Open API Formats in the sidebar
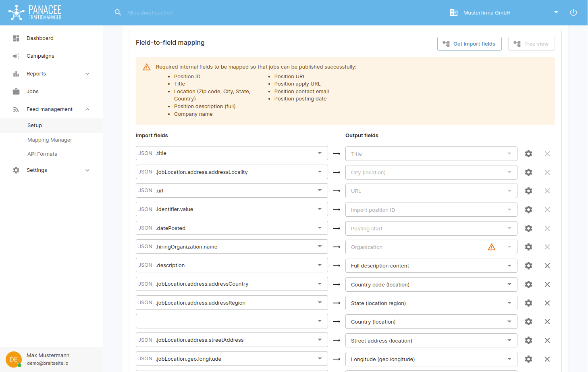The height and width of the screenshot is (372, 588). [42, 154]
